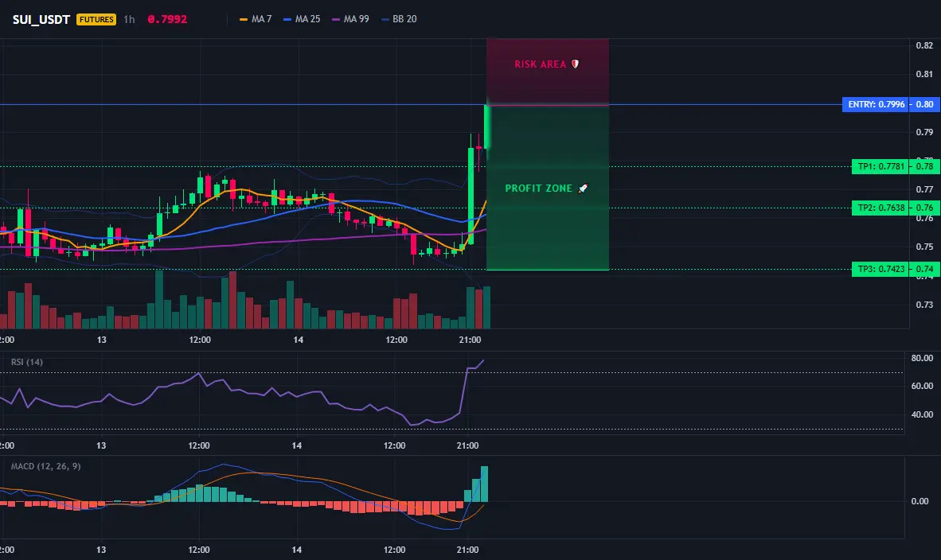Screen dimensions: 941x560
Task: Click the MA 25 legend entry
Action: point(302,19)
